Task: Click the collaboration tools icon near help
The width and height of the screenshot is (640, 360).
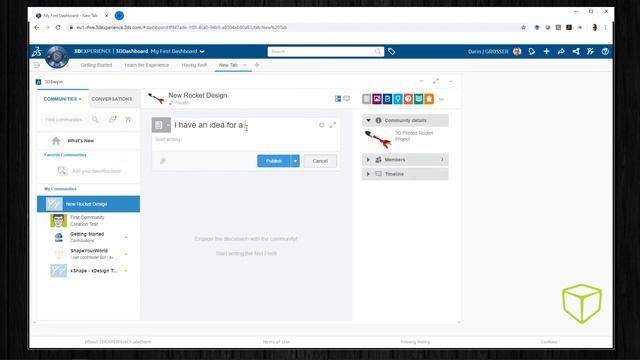Action: (x=590, y=51)
